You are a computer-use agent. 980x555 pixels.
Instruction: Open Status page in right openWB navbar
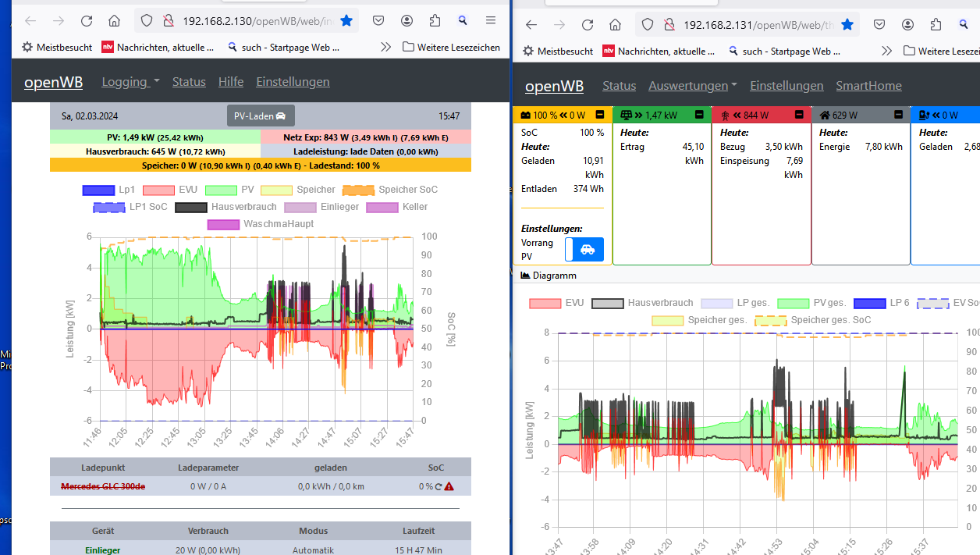pos(620,86)
